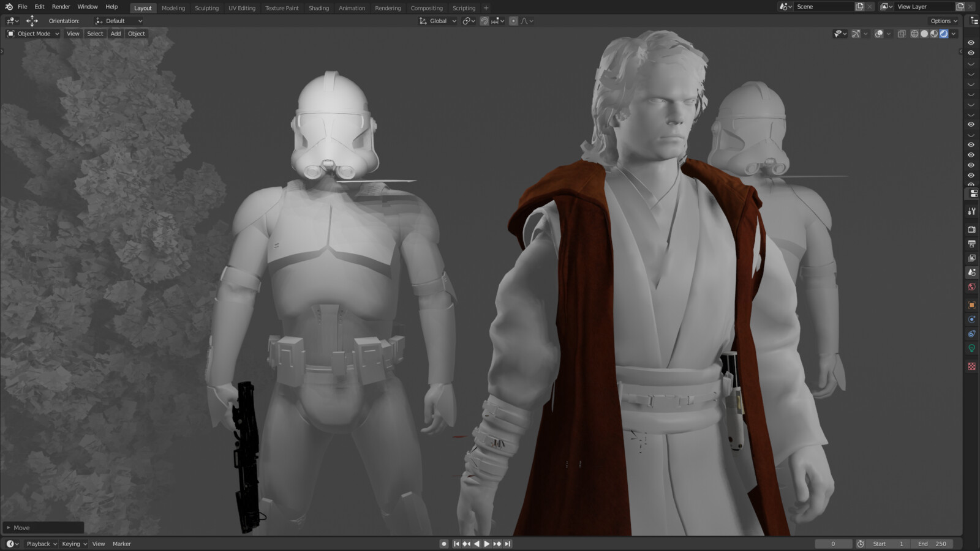Open the Physics properties tab (blue orbit icon)
Screen dimensions: 980x551
(x=971, y=320)
